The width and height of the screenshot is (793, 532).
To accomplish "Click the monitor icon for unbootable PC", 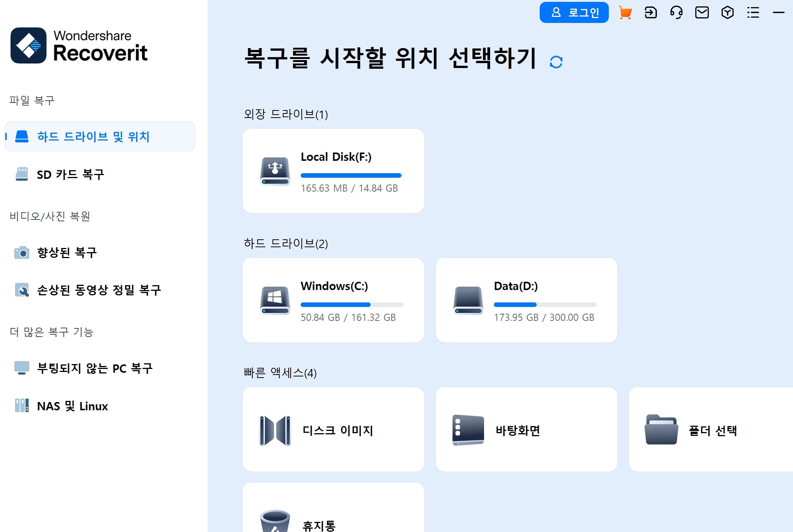I will 22,368.
